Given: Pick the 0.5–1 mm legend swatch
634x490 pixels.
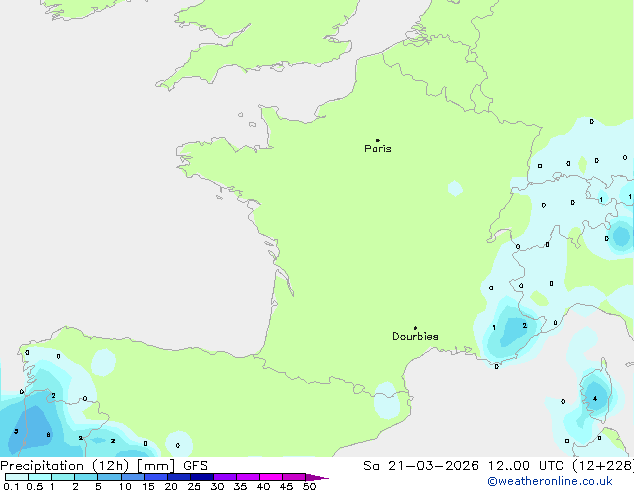Looking at the screenshot, I should coord(40,477).
